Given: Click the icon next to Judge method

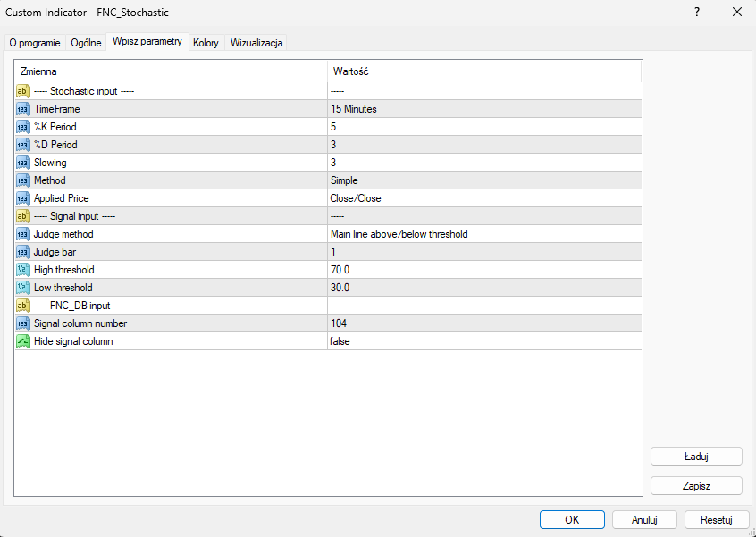Looking at the screenshot, I should pos(23,234).
